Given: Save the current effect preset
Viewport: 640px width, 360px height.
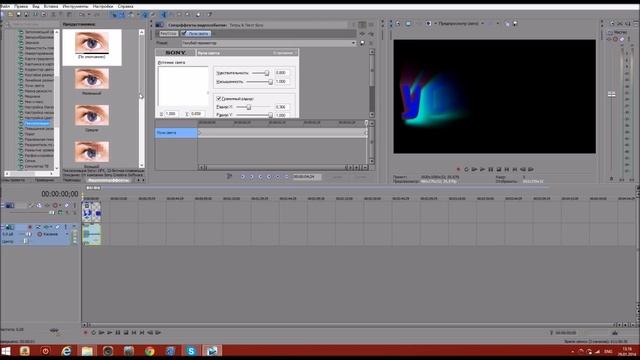Looking at the screenshot, I should tap(362, 43).
